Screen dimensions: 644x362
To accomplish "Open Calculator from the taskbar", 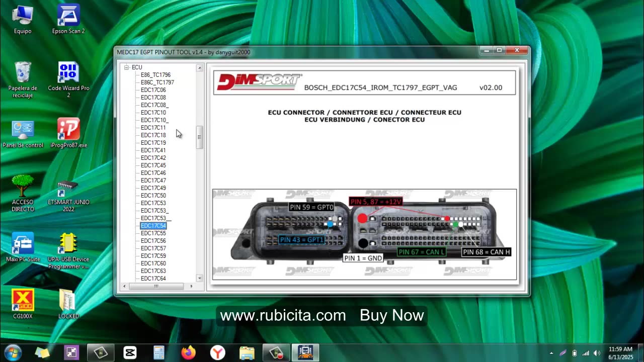I will point(159,352).
